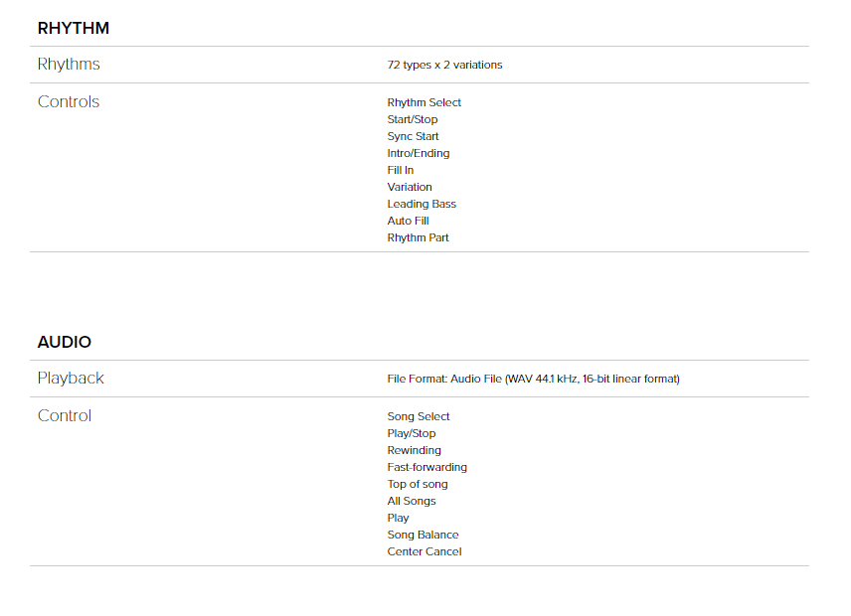The height and width of the screenshot is (616, 851).
Task: Click the Leading Bass entry
Action: pos(422,205)
